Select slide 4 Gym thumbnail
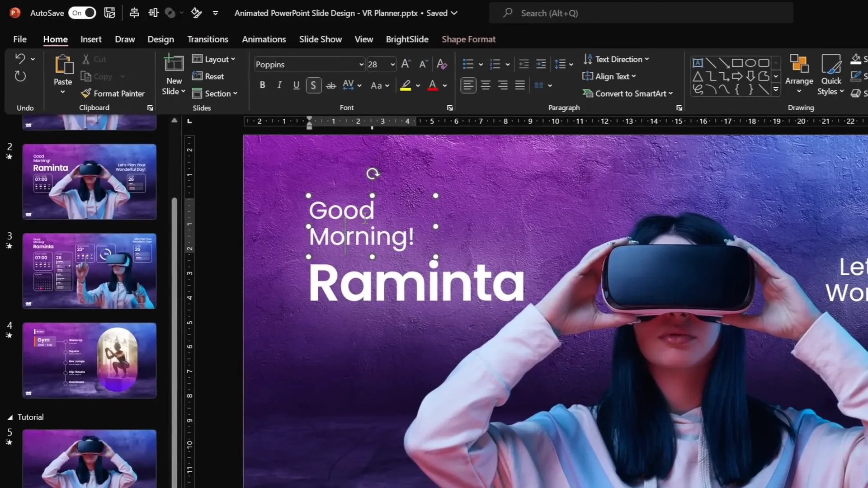Viewport: 868px width, 488px height. 90,360
